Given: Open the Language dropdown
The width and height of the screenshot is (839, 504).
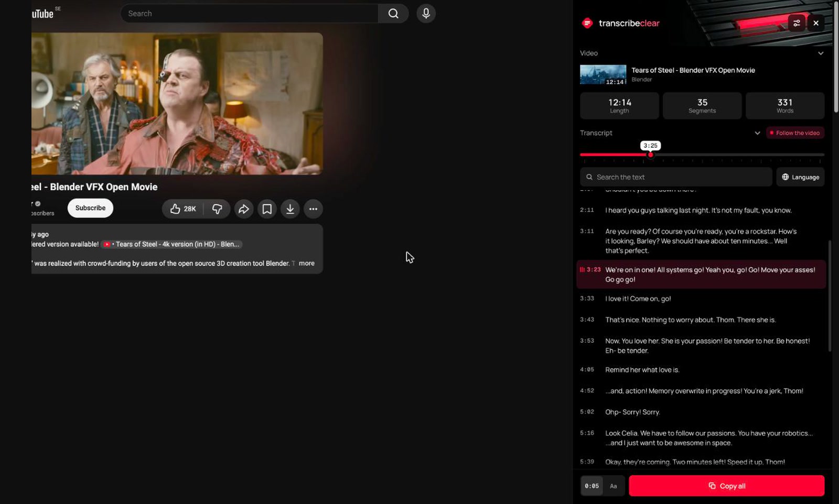Looking at the screenshot, I should [800, 177].
